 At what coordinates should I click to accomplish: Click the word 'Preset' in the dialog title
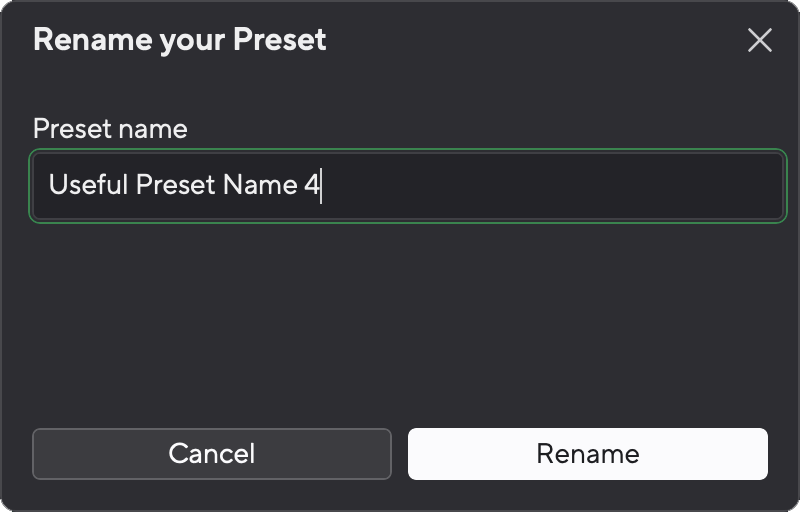click(279, 40)
